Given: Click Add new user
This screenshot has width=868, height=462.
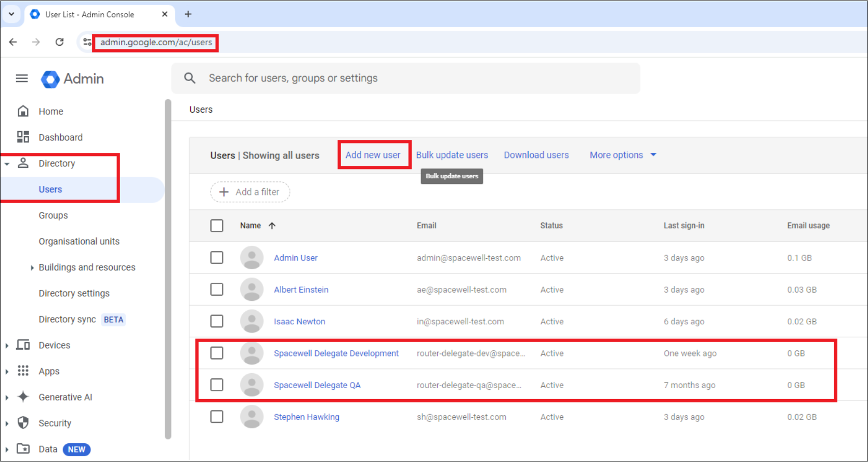Looking at the screenshot, I should pyautogui.click(x=373, y=155).
